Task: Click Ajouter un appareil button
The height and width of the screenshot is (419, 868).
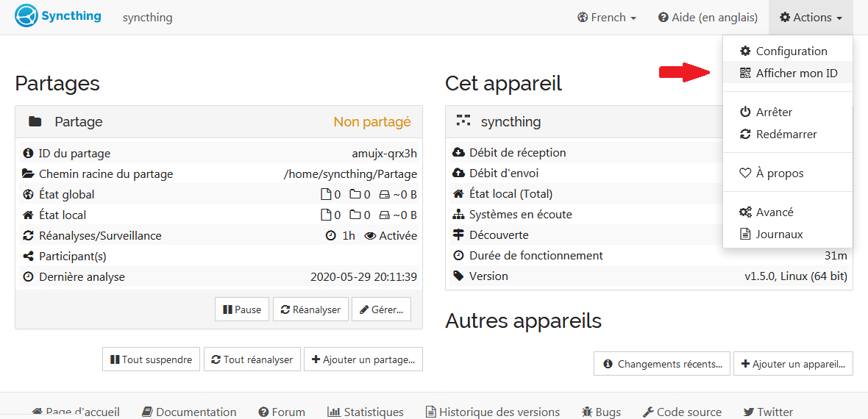Action: coord(793,364)
